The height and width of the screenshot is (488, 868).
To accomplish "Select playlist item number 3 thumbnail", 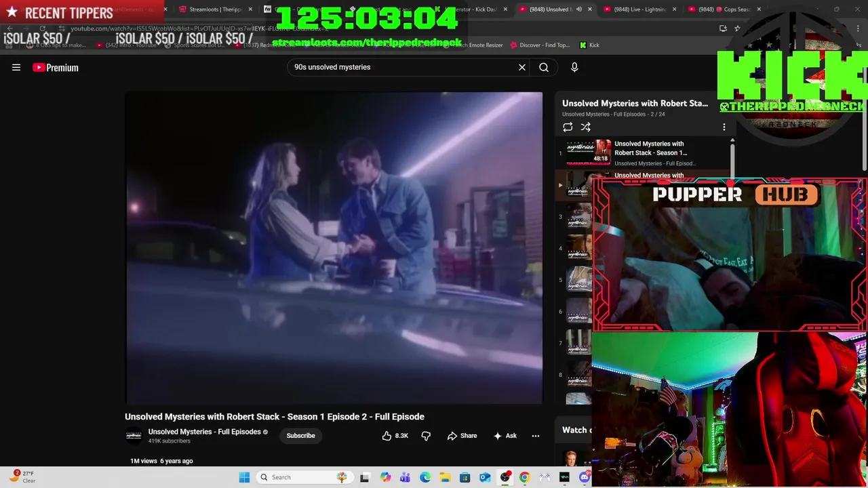I will (578, 216).
